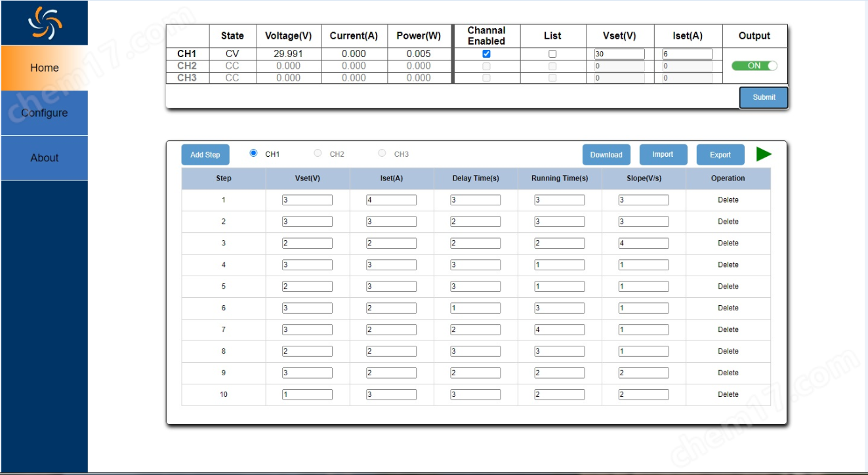868x475 pixels.
Task: Edit step 1 Delay Time field
Action: (x=476, y=200)
